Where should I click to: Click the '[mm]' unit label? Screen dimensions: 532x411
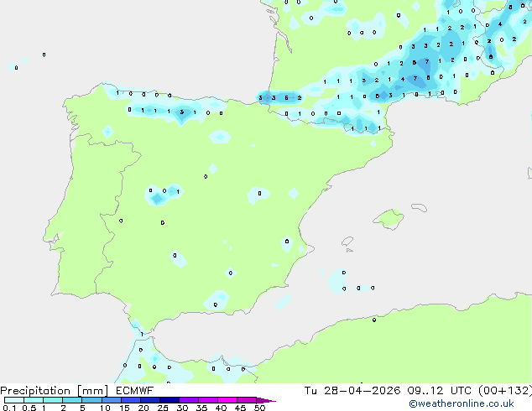coord(93,391)
